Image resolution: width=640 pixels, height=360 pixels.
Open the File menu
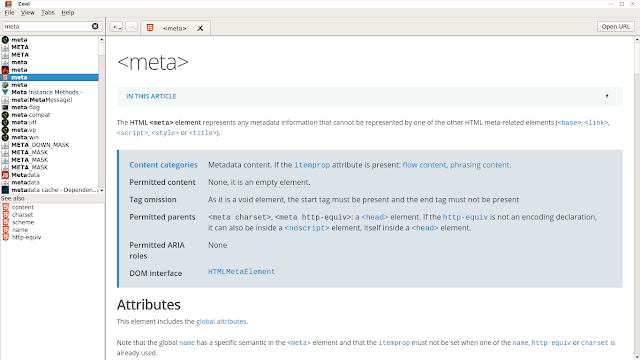(9, 13)
